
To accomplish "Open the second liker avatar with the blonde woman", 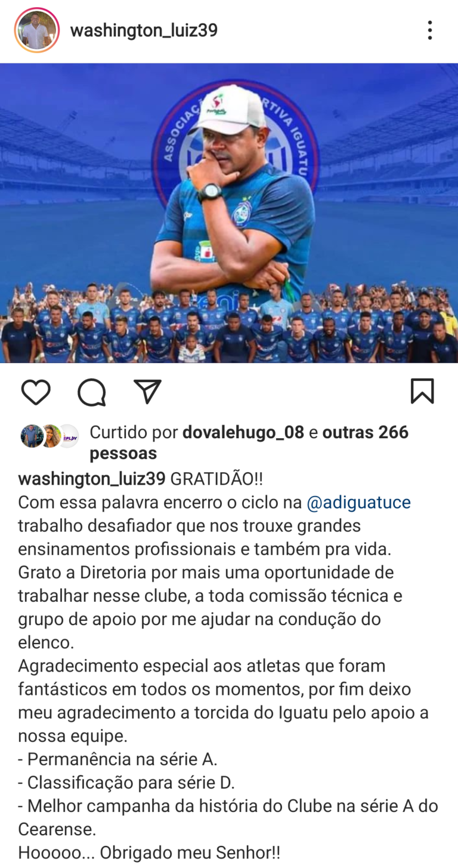I will click(x=50, y=436).
